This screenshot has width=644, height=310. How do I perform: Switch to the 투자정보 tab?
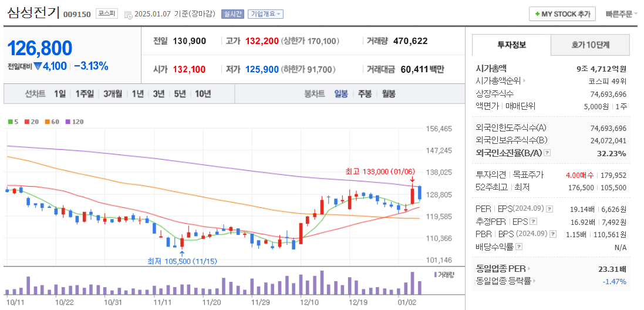[x=511, y=45]
